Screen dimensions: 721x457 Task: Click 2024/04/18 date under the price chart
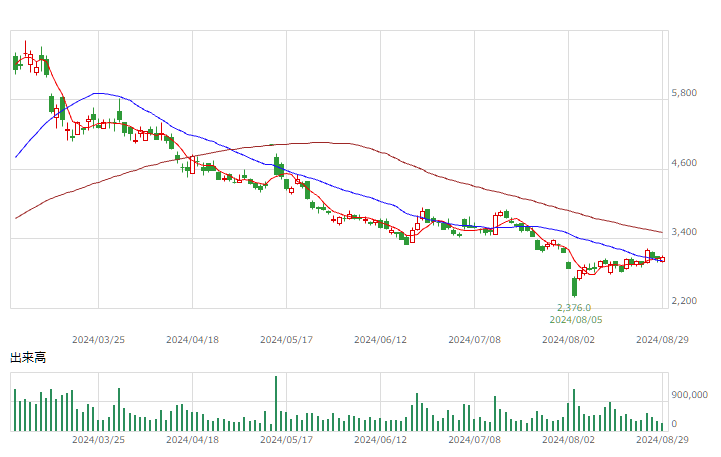click(x=192, y=340)
